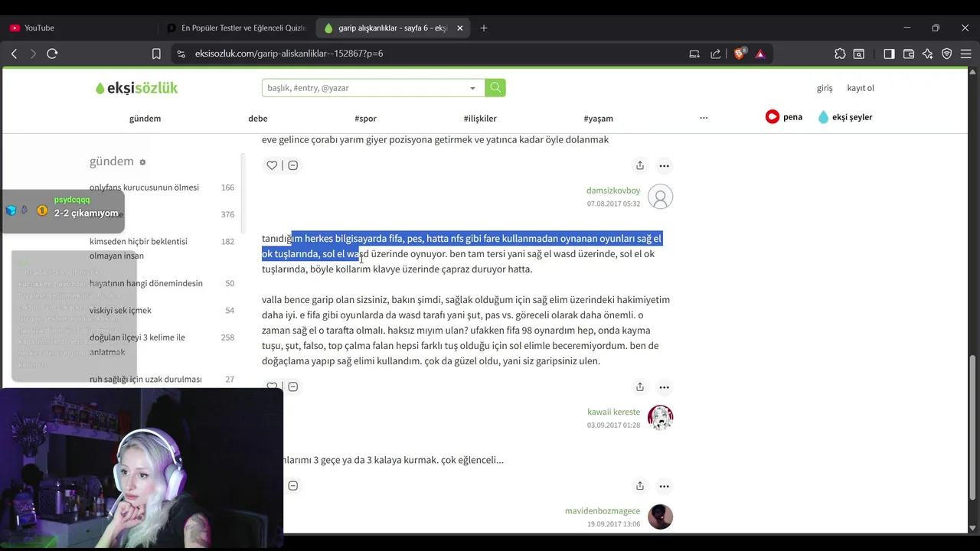Toggle the browser sidebar panel
This screenshot has height=551, width=980.
point(889,54)
